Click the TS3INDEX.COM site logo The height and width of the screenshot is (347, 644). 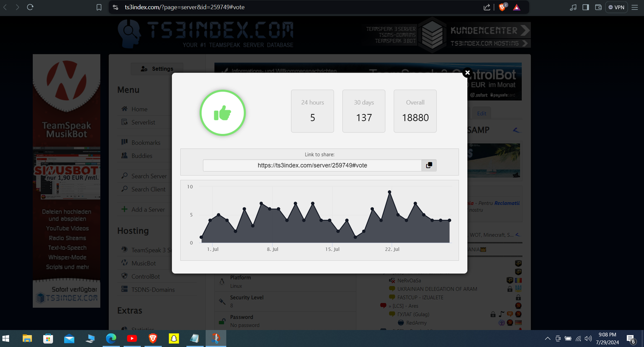[205, 34]
